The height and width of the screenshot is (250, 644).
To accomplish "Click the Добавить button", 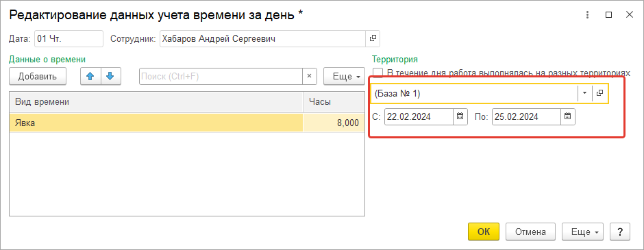I will (38, 76).
